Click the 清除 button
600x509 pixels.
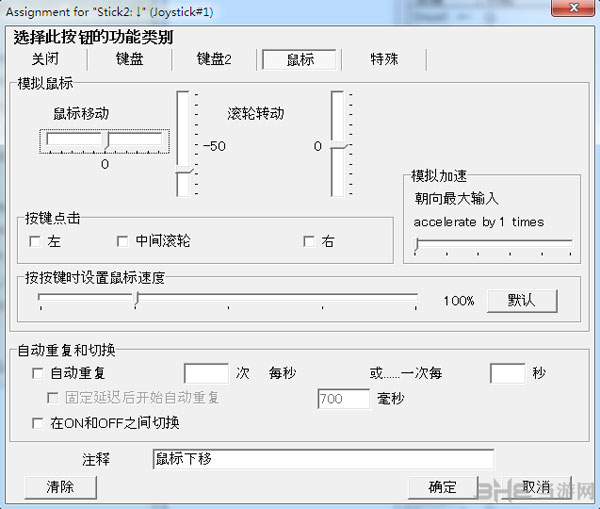point(60,487)
